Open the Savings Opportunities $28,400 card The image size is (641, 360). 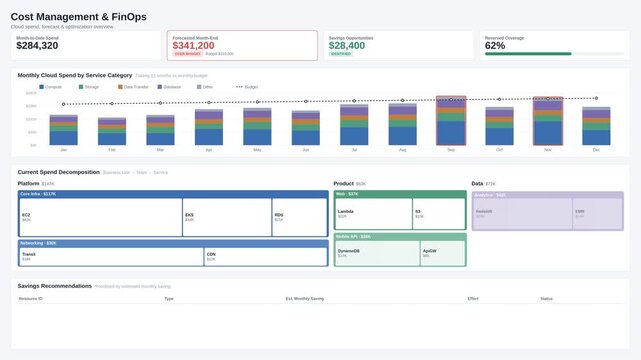coord(399,45)
